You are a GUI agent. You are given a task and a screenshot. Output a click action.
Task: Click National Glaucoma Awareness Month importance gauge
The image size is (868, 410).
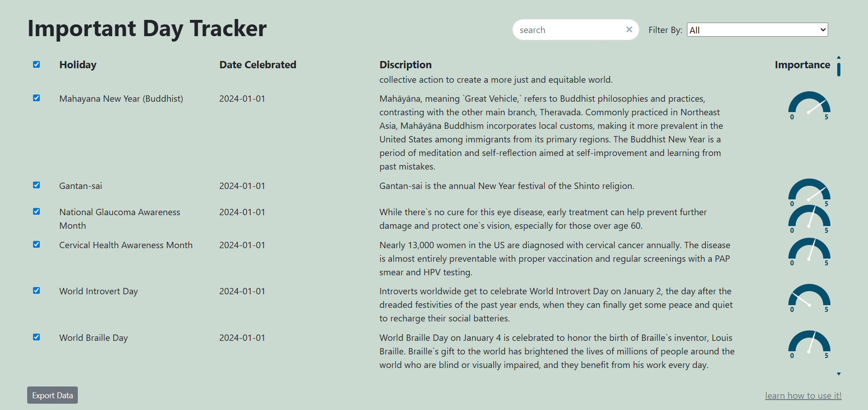pyautogui.click(x=809, y=217)
